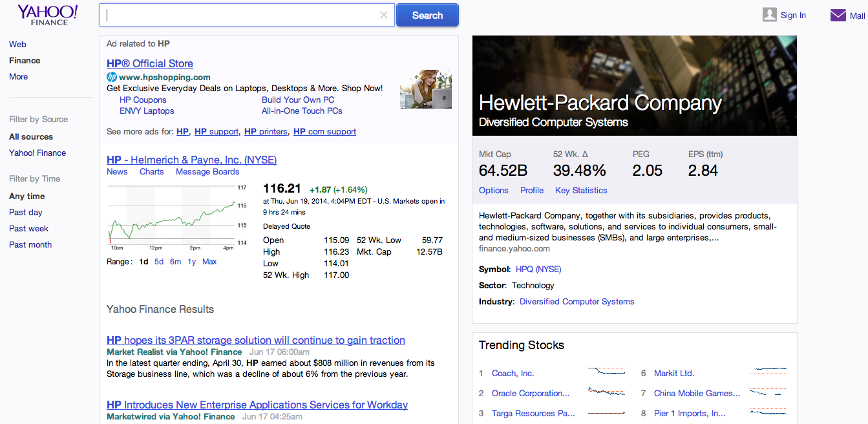The image size is (868, 424).
Task: Click the HP logo icon beside hpshopping.com
Action: 112,77
